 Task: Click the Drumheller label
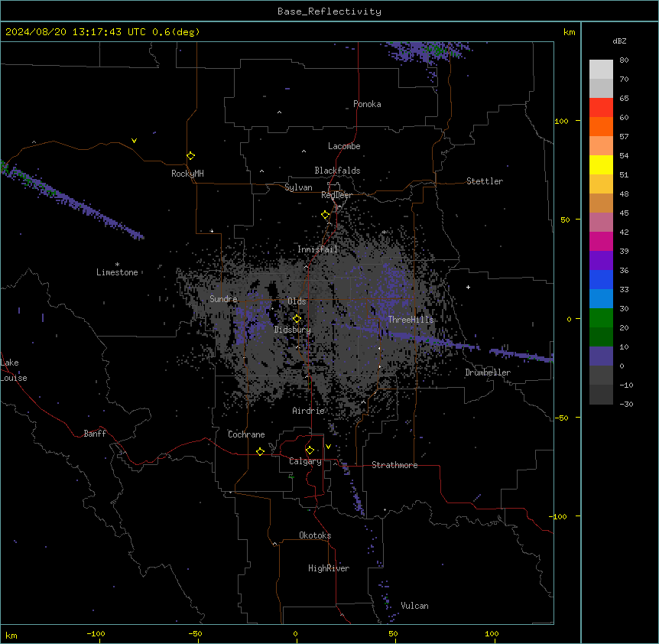[488, 372]
